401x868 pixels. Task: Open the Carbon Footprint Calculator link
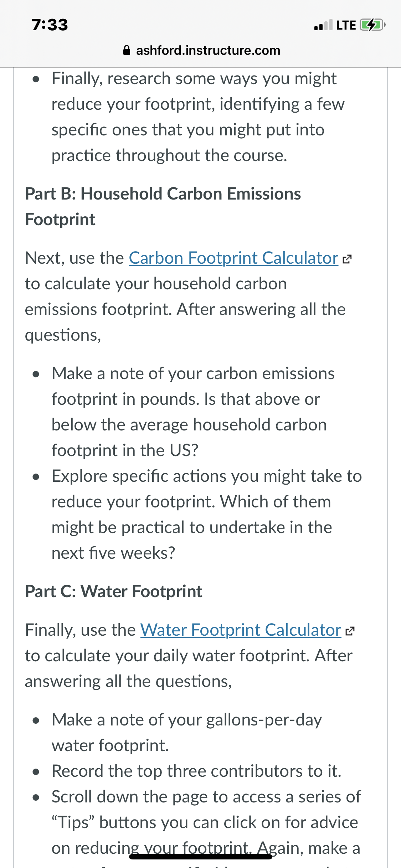233,258
